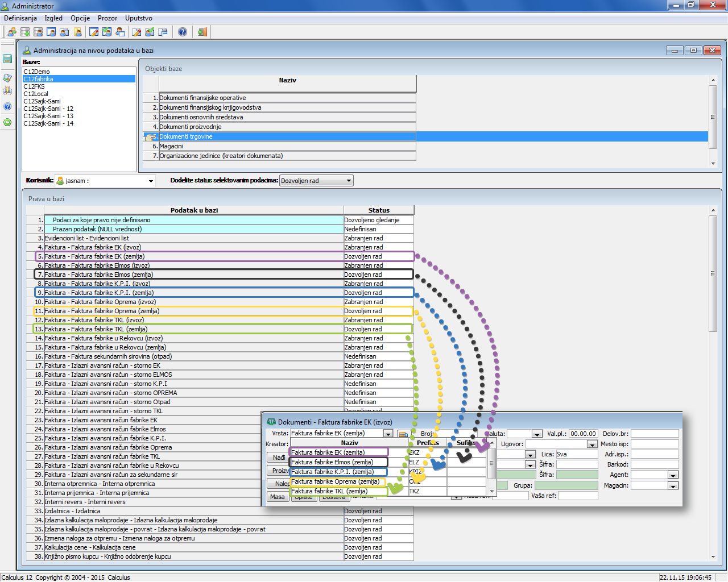728x582 pixels.
Task: Click the magnifier search icon in left sidebar
Action: click(x=7, y=78)
